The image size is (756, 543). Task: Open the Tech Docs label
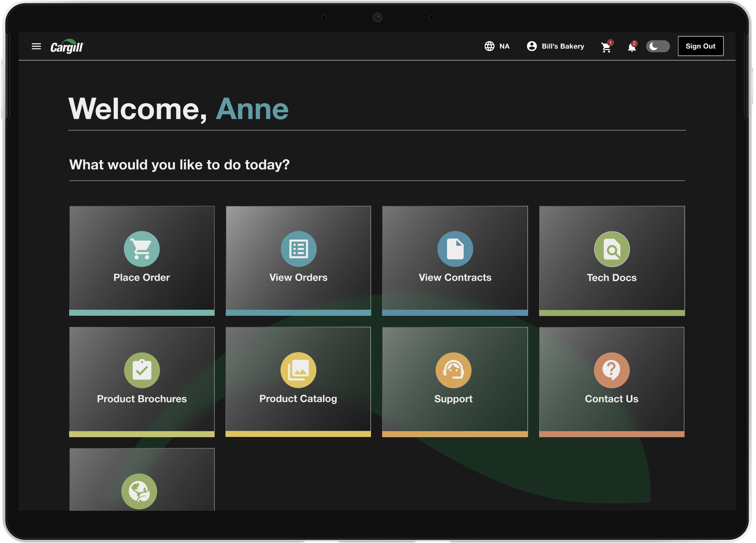pos(612,278)
